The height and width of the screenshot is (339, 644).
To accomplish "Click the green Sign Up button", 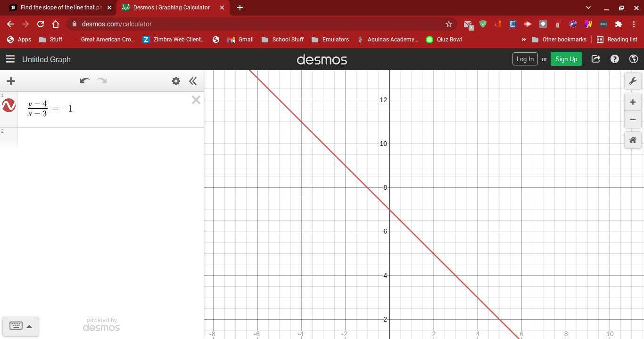I will click(x=566, y=59).
